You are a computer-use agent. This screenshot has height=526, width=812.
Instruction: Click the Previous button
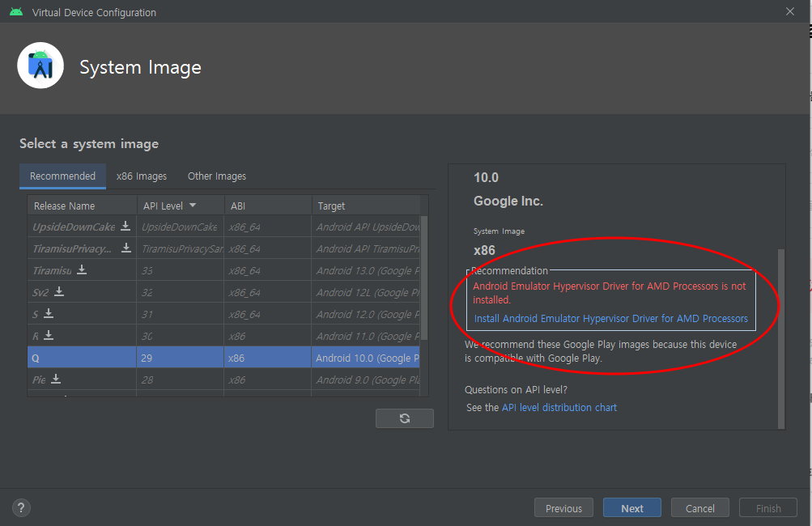[x=563, y=508]
